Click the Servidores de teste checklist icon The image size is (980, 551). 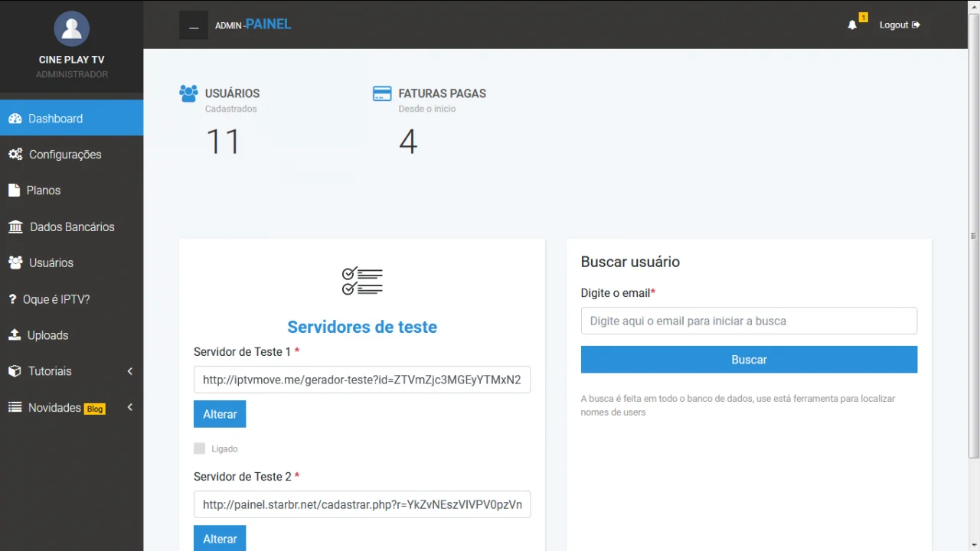tap(362, 282)
